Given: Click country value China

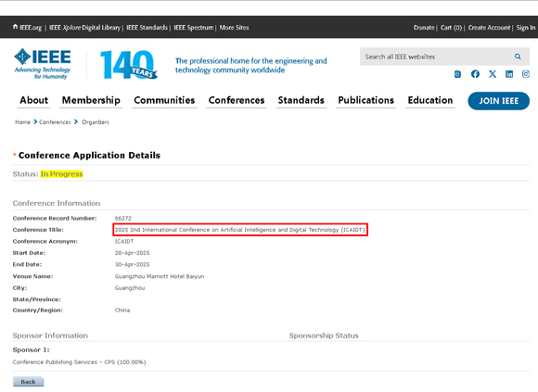Looking at the screenshot, I should click(x=122, y=310).
